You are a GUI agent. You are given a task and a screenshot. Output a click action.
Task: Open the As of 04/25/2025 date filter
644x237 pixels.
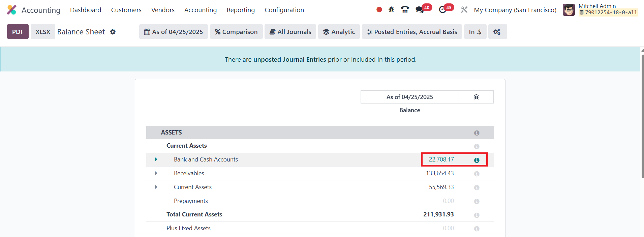[174, 32]
